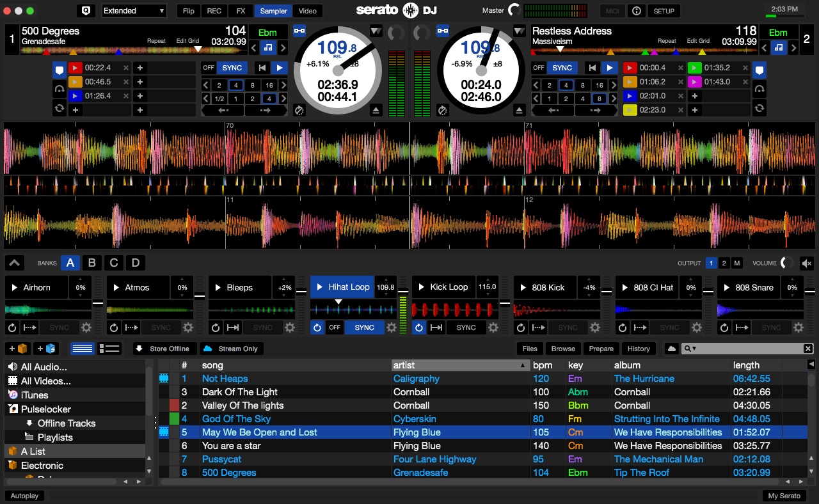Click the key lock music note on deck 1

point(268,47)
